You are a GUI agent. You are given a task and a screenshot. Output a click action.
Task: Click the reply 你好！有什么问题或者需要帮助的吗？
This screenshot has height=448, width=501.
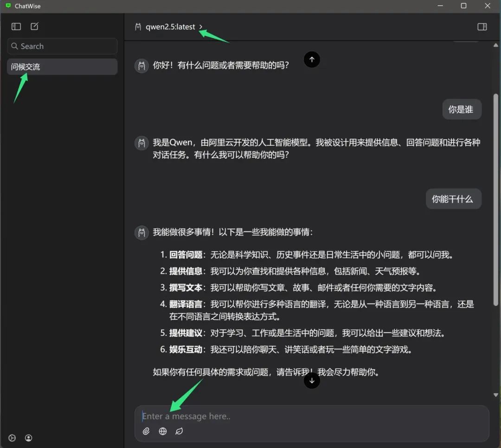coord(220,65)
